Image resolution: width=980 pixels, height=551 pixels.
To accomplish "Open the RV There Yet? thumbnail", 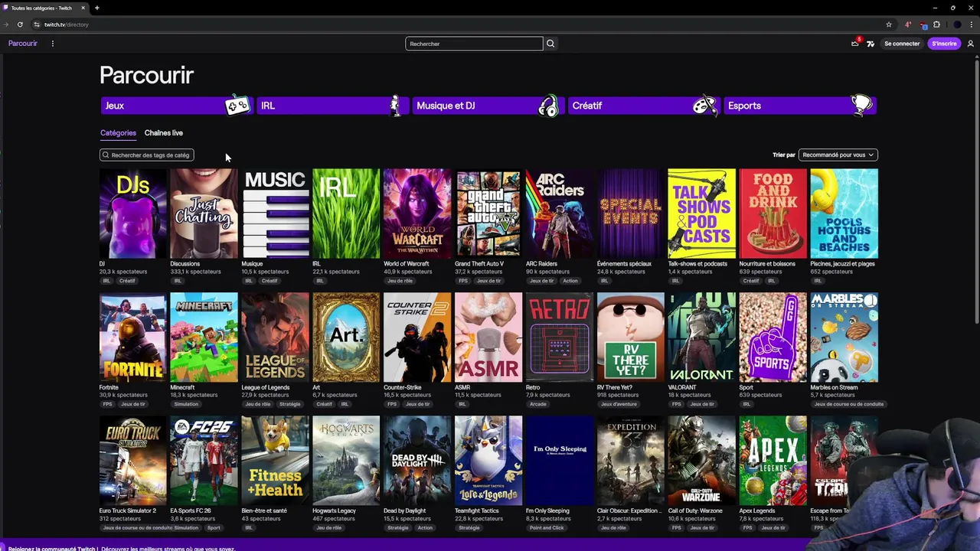I will click(630, 337).
